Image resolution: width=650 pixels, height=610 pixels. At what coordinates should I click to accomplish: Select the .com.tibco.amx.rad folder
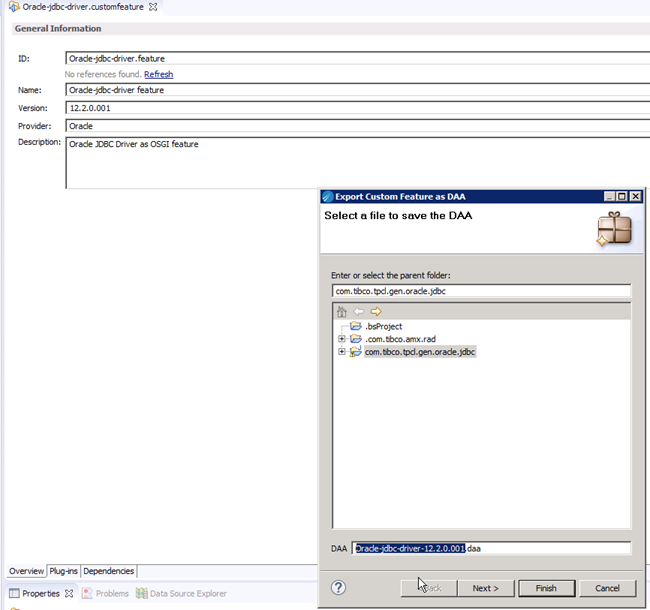pyautogui.click(x=400, y=339)
